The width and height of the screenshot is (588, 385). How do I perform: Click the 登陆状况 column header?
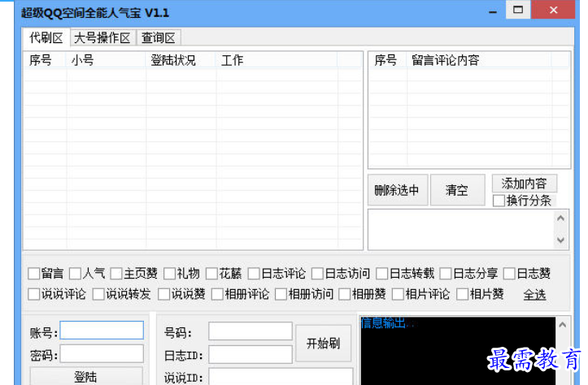pos(181,60)
